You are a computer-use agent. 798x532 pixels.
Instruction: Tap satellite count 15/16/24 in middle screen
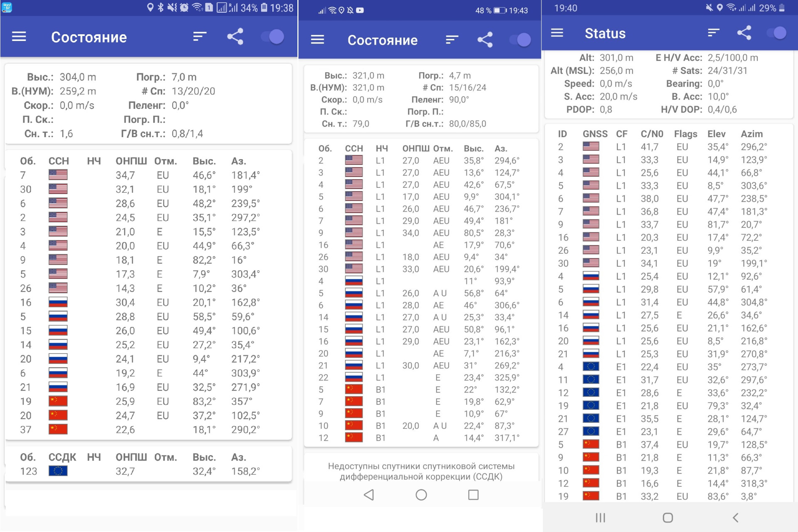(468, 87)
